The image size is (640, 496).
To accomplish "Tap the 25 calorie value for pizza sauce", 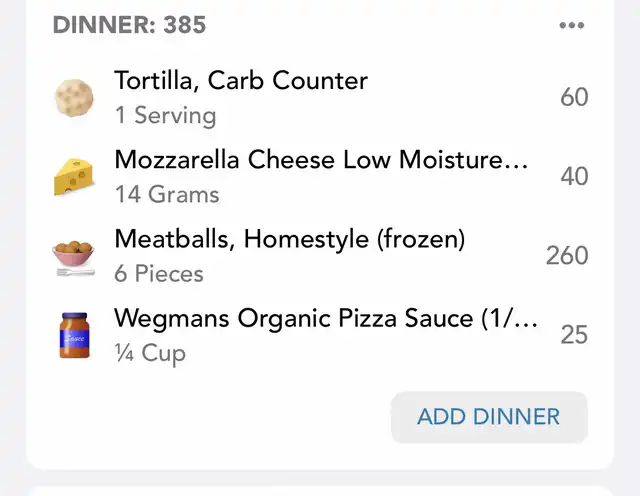I will 574,335.
